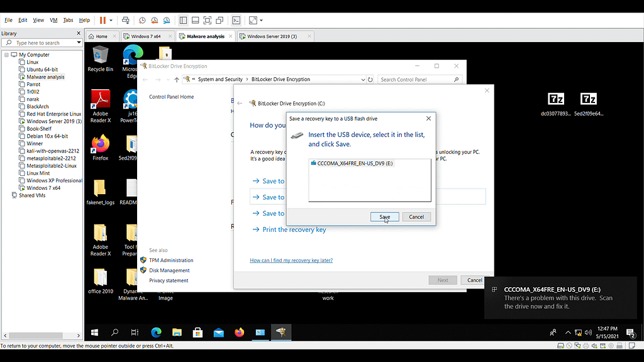This screenshot has width=644, height=362.
Task: Open How can I find my recovery key later link
Action: click(x=291, y=260)
